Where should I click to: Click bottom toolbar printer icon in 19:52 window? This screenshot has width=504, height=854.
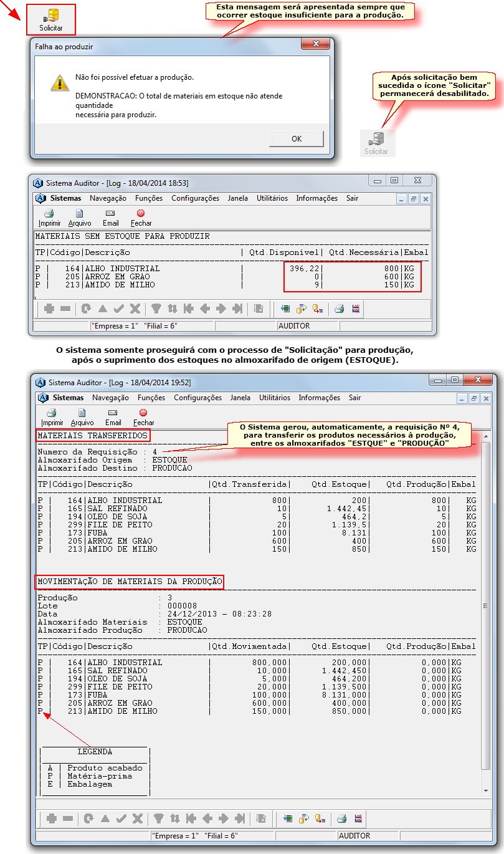341,818
